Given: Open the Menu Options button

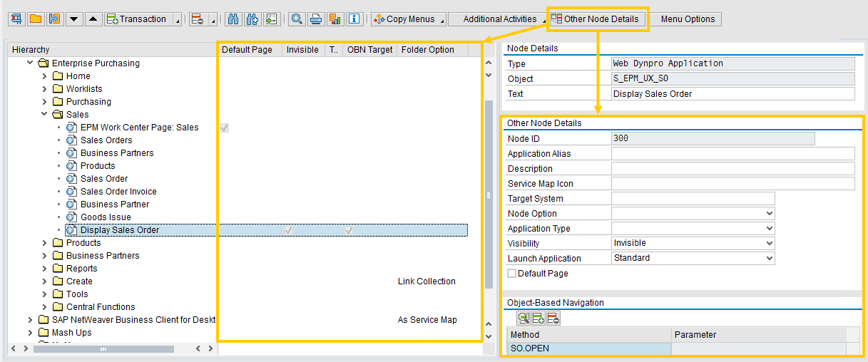Looking at the screenshot, I should pos(687,19).
